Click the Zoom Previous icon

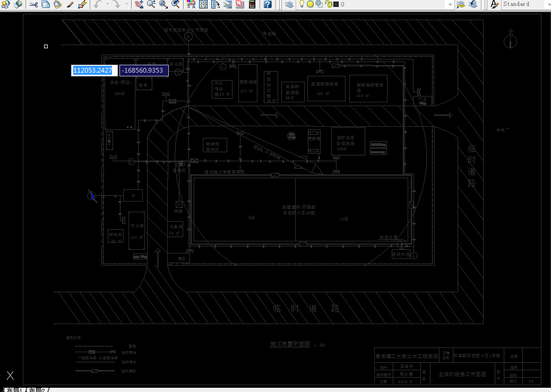pyautogui.click(x=176, y=4)
